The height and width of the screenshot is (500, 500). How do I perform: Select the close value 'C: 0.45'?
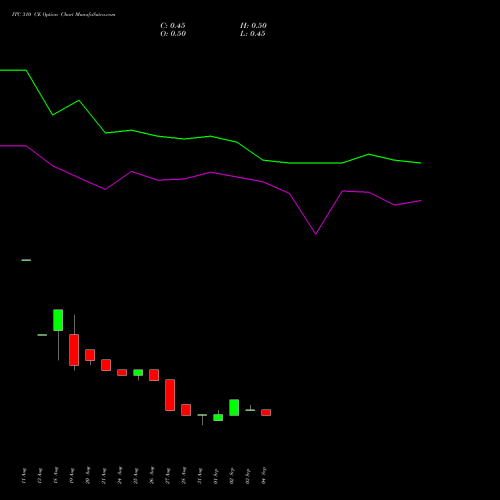pyautogui.click(x=173, y=26)
